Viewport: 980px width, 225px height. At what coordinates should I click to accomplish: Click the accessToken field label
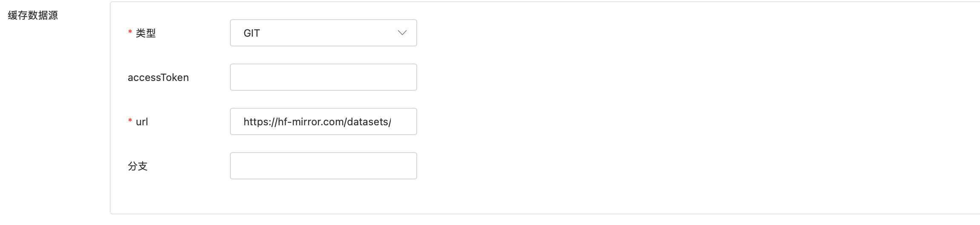(158, 78)
